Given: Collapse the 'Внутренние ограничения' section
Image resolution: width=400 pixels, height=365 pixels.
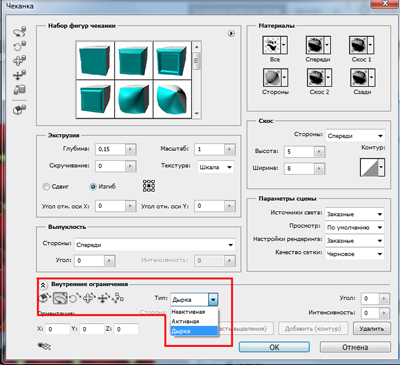Looking at the screenshot, I should tap(44, 285).
